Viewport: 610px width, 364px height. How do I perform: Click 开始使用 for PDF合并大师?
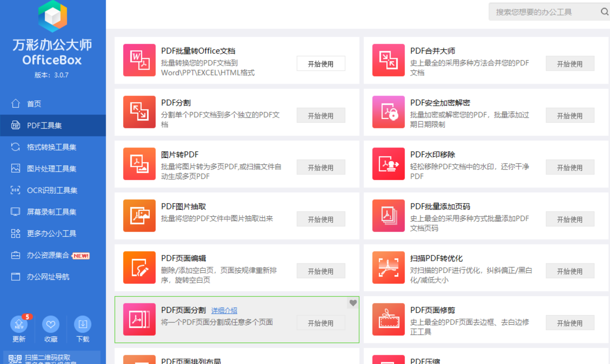[570, 64]
